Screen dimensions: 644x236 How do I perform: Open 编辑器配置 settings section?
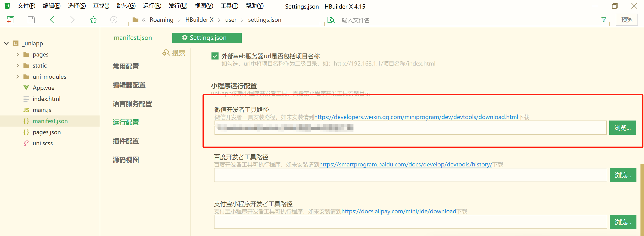click(x=129, y=85)
